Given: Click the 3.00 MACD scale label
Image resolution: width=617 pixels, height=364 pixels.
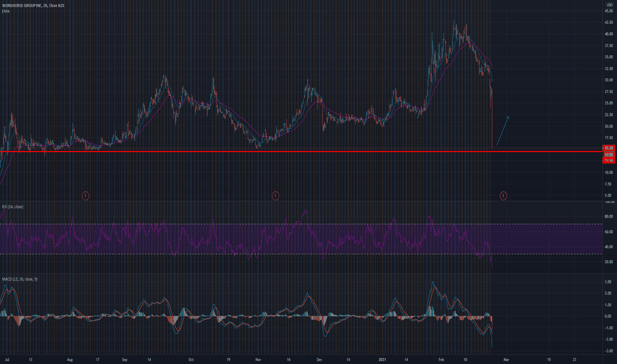Looking at the screenshot, I should 608,282.
